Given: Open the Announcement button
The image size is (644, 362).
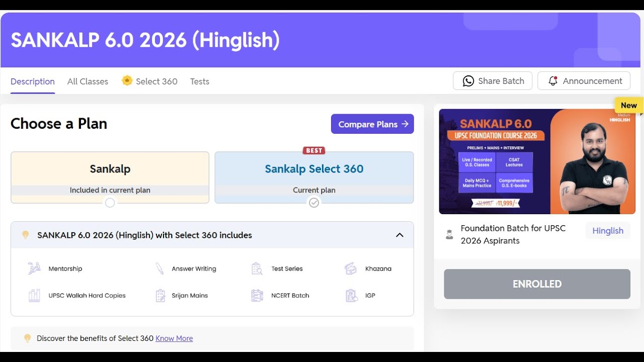Looking at the screenshot, I should pos(584,81).
